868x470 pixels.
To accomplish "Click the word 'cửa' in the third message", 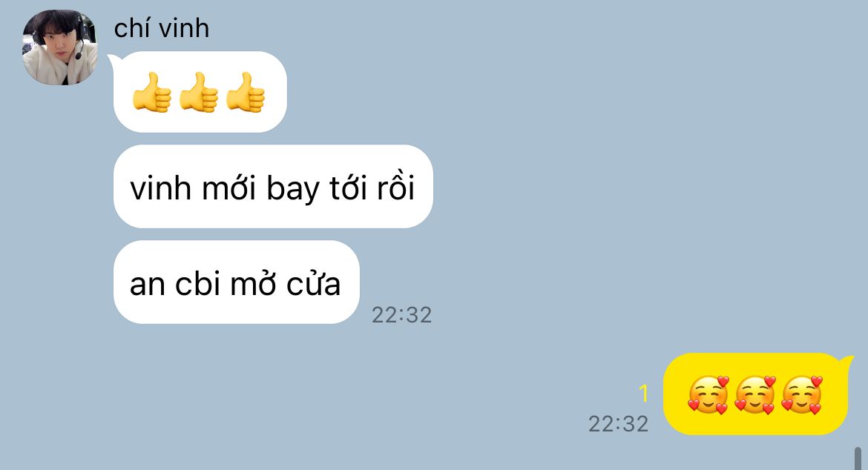I will pos(313,284).
